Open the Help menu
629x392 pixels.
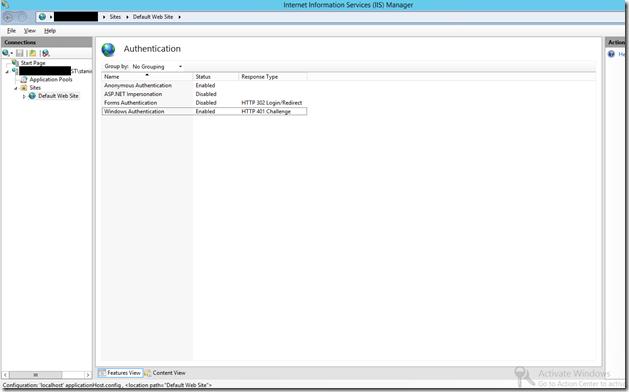50,30
